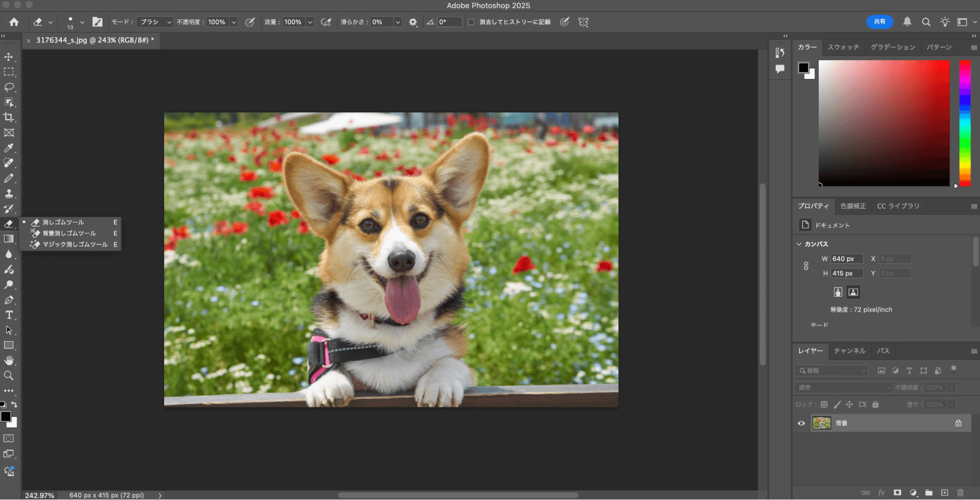Toggle pressure for size button

pos(565,22)
